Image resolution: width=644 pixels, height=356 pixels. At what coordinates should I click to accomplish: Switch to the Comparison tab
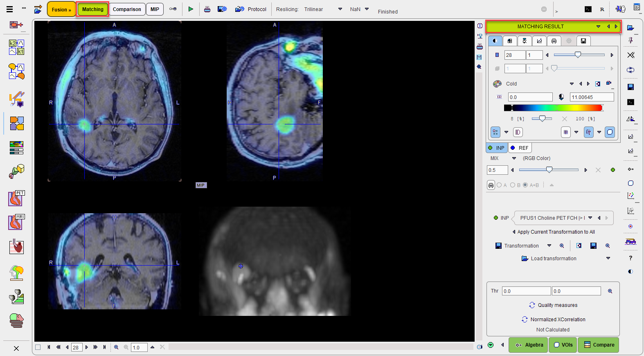pyautogui.click(x=127, y=9)
